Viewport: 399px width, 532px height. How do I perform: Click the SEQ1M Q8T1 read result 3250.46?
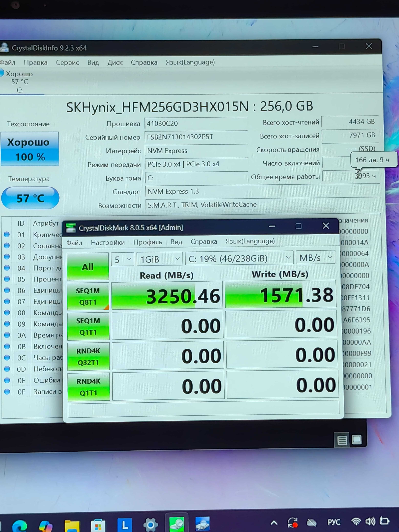167,296
